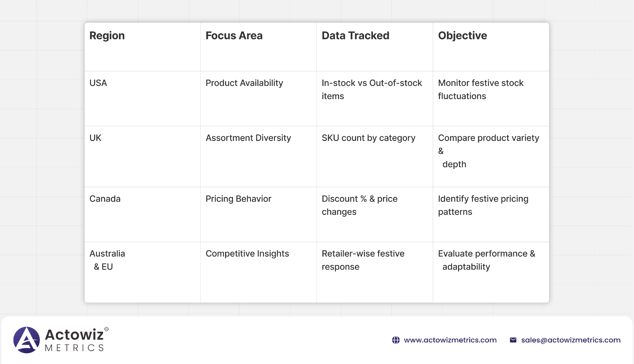Image resolution: width=634 pixels, height=364 pixels.
Task: Click the Assortment Diversity cell
Action: pos(248,138)
